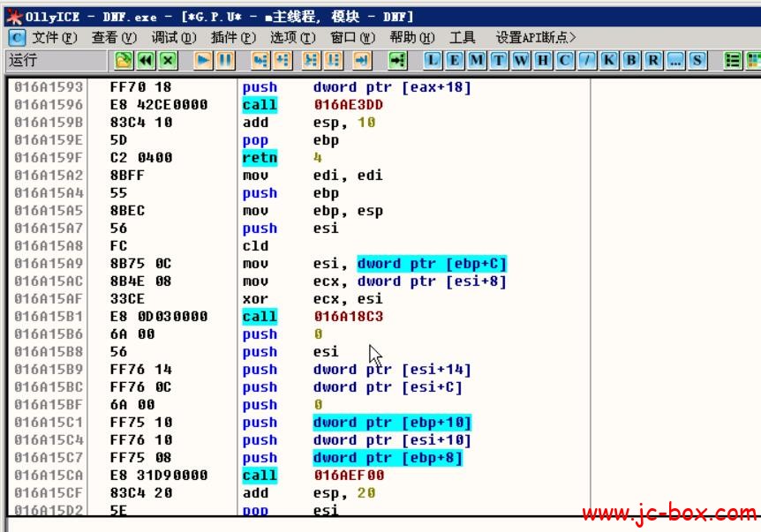Click the Step over toolbar icon
Viewport: 761px width, 532px height.
[x=283, y=61]
